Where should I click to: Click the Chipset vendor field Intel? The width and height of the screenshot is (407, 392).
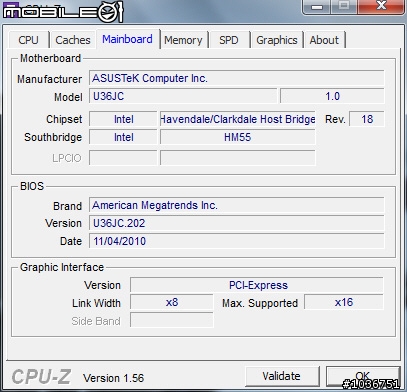point(123,119)
